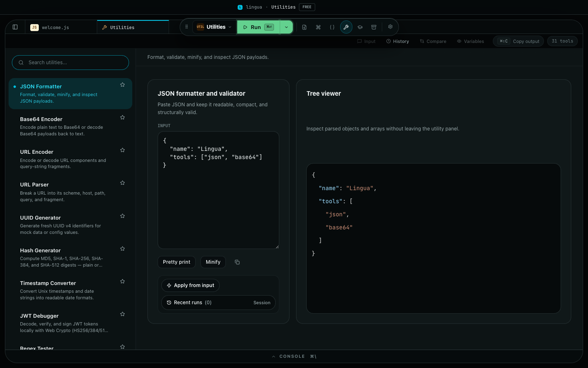The image size is (588, 368).
Task: Click the copy icon beside Minify
Action: [237, 262]
